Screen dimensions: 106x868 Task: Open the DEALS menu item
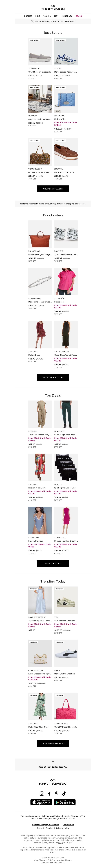tap(78, 16)
